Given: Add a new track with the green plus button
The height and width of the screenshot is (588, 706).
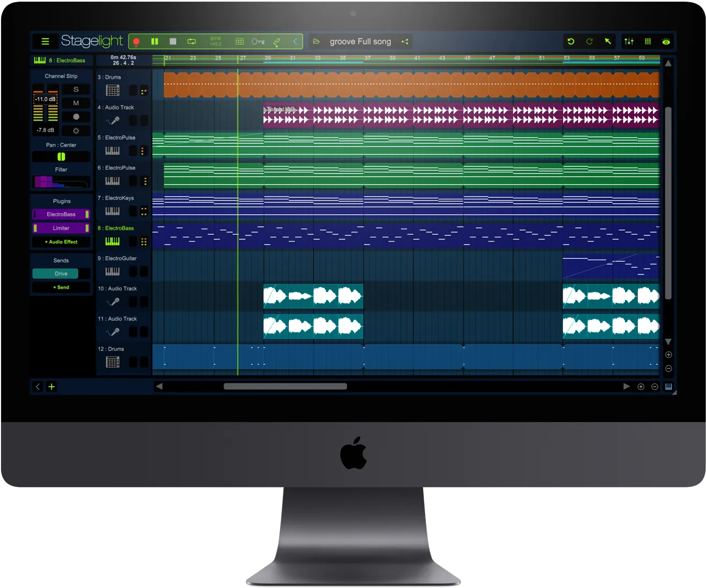Looking at the screenshot, I should click(x=52, y=387).
